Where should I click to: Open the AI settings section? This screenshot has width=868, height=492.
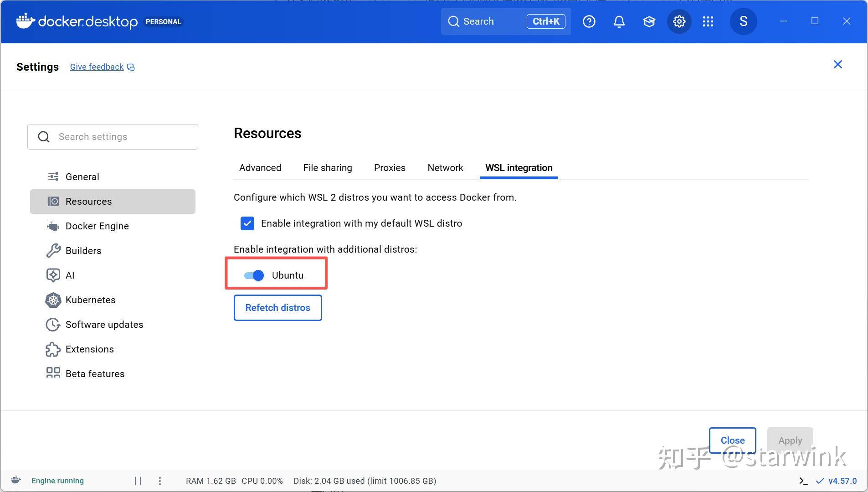click(x=113, y=275)
